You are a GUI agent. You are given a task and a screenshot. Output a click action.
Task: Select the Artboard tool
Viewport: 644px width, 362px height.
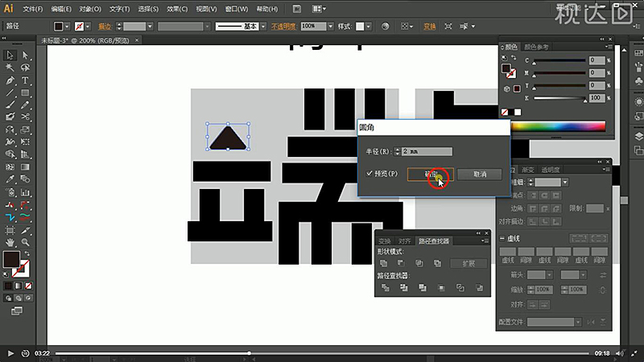tap(10, 230)
